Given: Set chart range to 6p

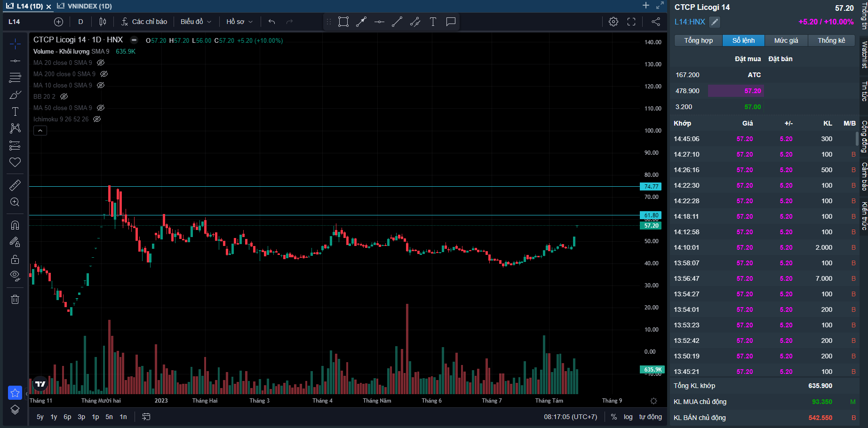Looking at the screenshot, I should [67, 417].
